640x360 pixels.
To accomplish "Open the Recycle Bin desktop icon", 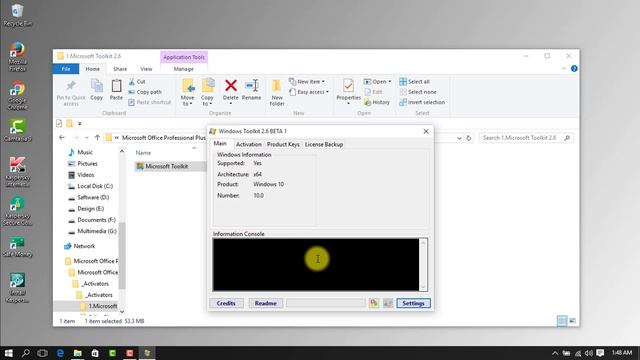I will click(17, 15).
